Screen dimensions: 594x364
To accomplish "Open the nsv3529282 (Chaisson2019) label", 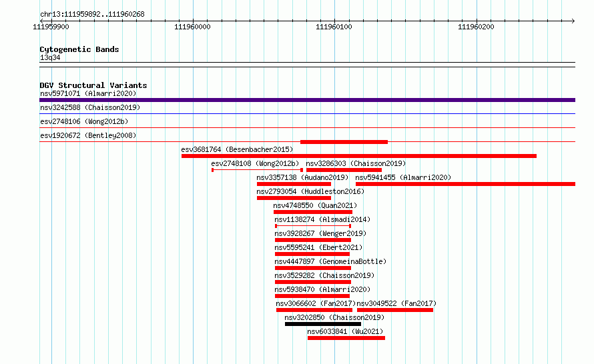I will pyautogui.click(x=324, y=275).
